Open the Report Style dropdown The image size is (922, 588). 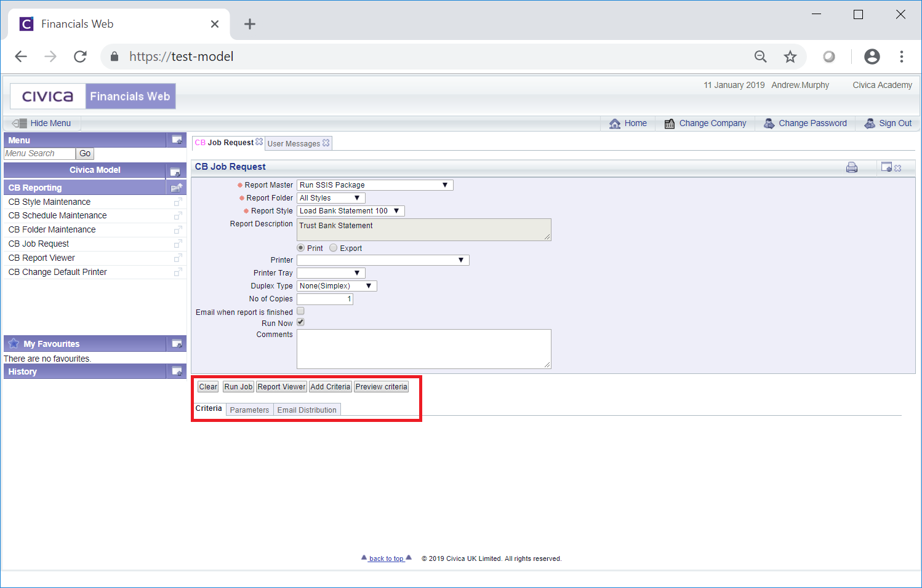[x=351, y=211]
